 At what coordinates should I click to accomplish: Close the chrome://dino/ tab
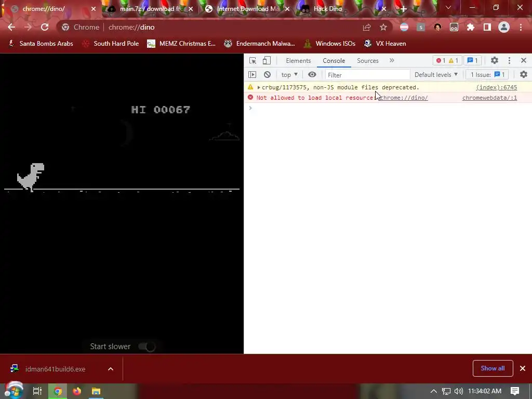pos(94,9)
